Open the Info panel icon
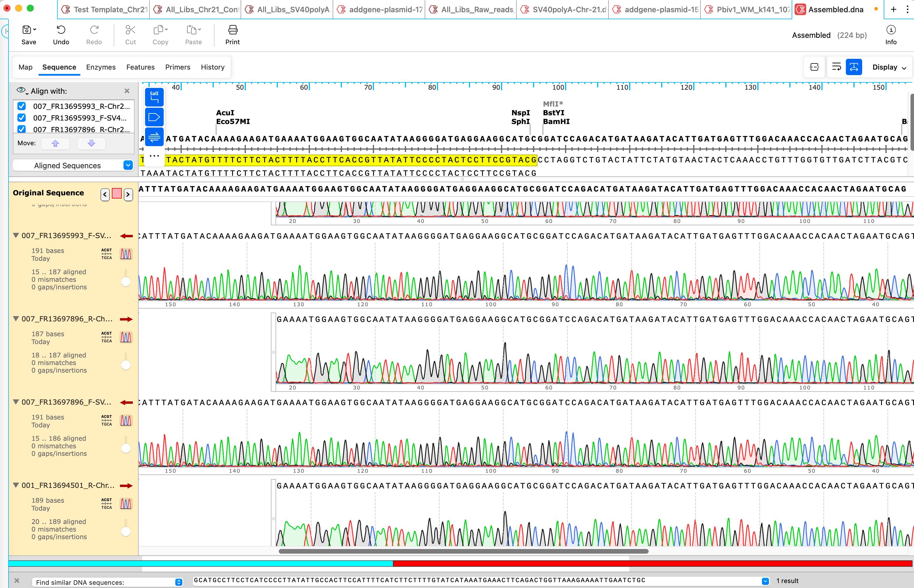This screenshot has width=914, height=588. click(891, 30)
